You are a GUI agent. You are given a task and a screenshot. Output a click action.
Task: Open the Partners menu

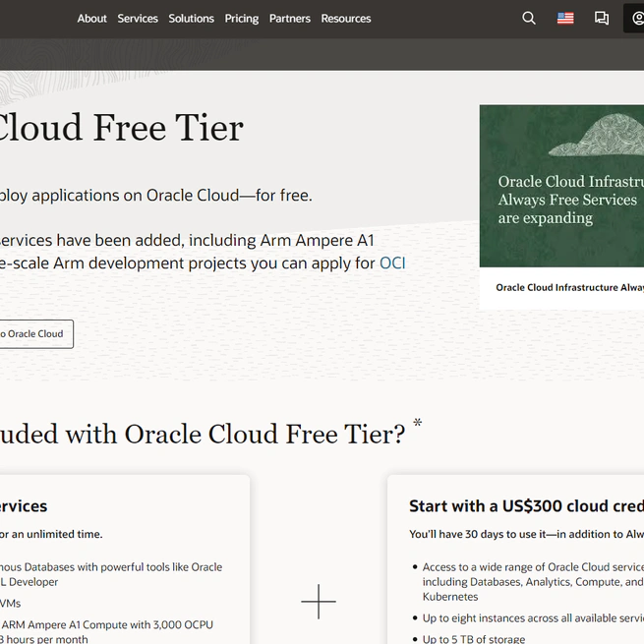click(289, 19)
